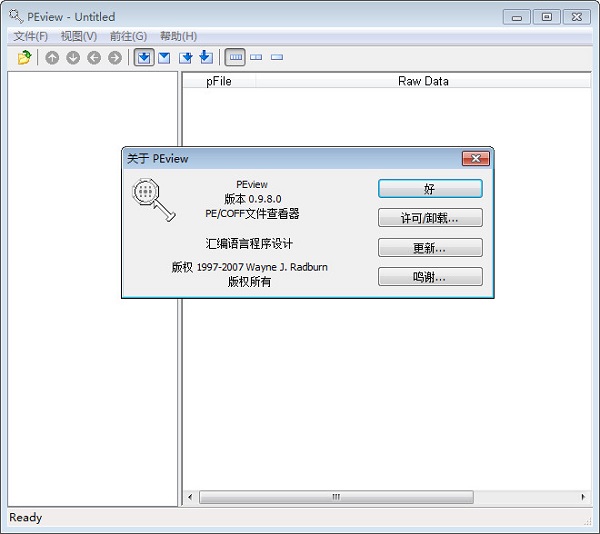Click the pFile column header
This screenshot has height=534, width=600.
219,81
